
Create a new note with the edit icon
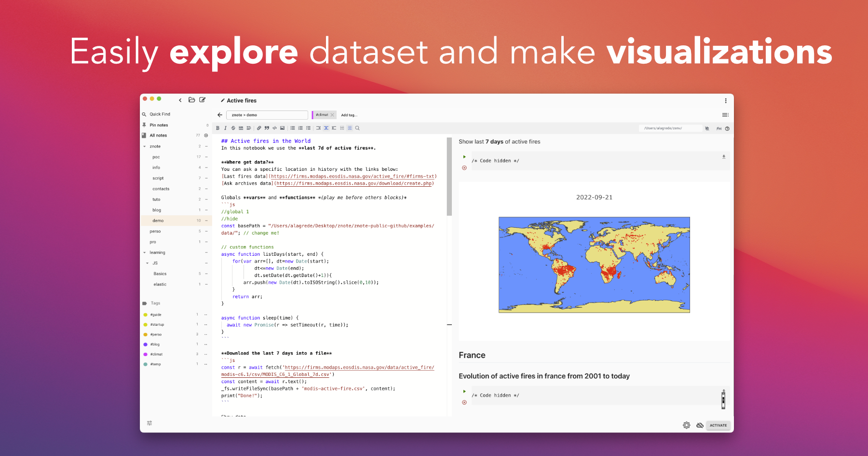(x=203, y=100)
